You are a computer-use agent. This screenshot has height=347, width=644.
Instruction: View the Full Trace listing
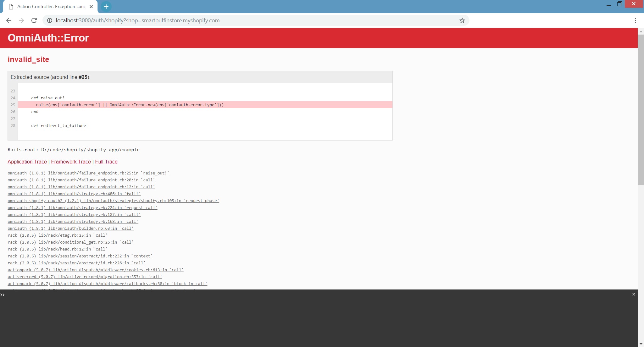tap(106, 162)
